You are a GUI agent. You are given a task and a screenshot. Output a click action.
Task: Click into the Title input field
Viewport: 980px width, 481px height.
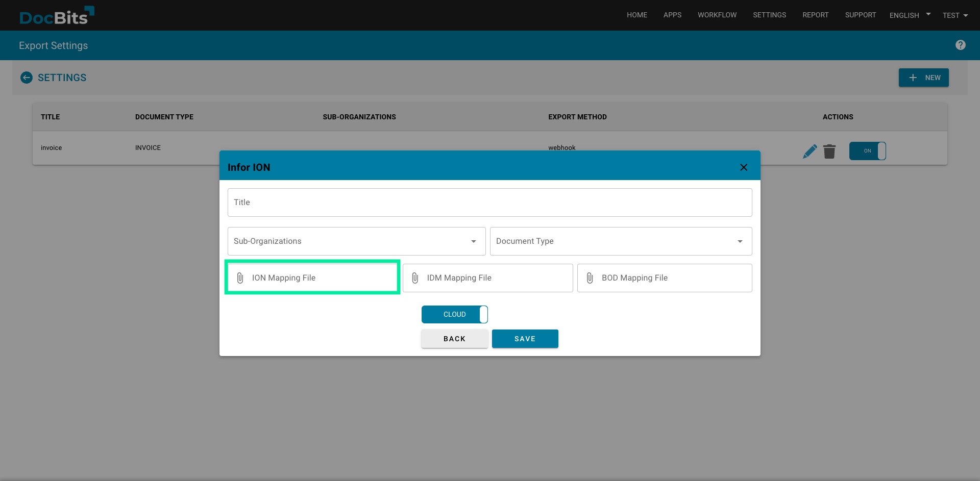click(x=489, y=202)
